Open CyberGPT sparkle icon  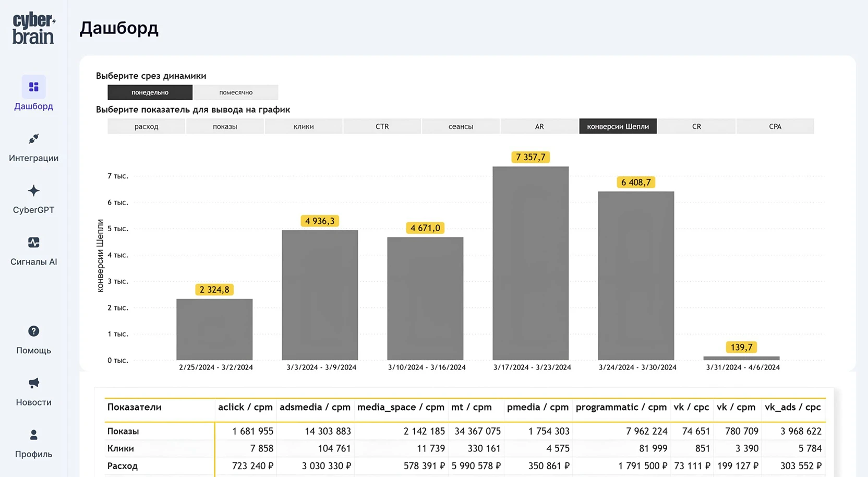[x=33, y=191]
